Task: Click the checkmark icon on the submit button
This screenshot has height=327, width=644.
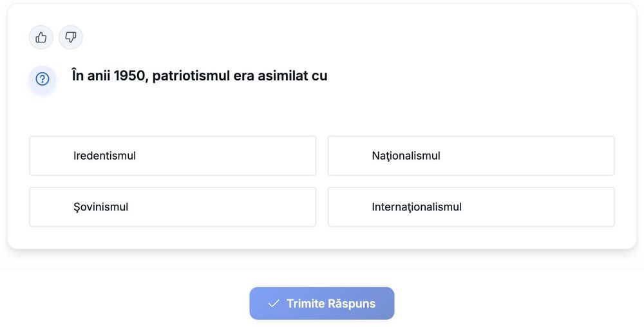Action: click(274, 303)
